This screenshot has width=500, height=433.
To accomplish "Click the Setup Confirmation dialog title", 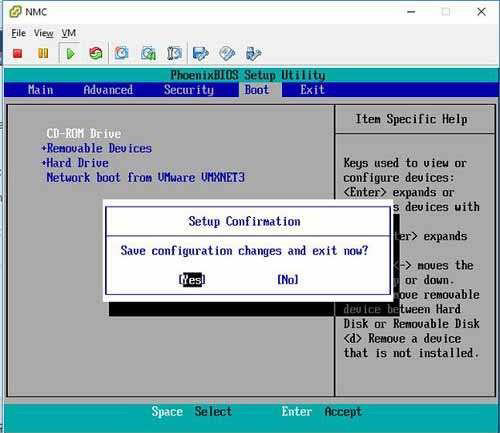I will 244,221.
